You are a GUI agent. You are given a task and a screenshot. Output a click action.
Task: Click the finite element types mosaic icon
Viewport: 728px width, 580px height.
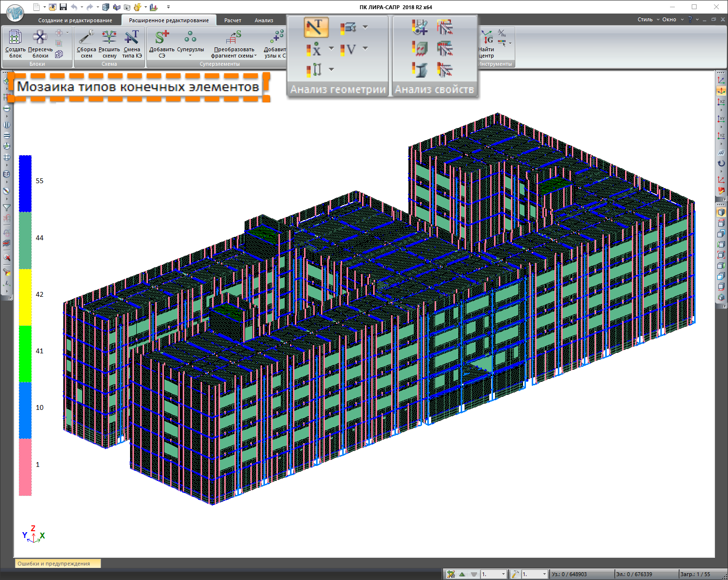click(x=316, y=28)
